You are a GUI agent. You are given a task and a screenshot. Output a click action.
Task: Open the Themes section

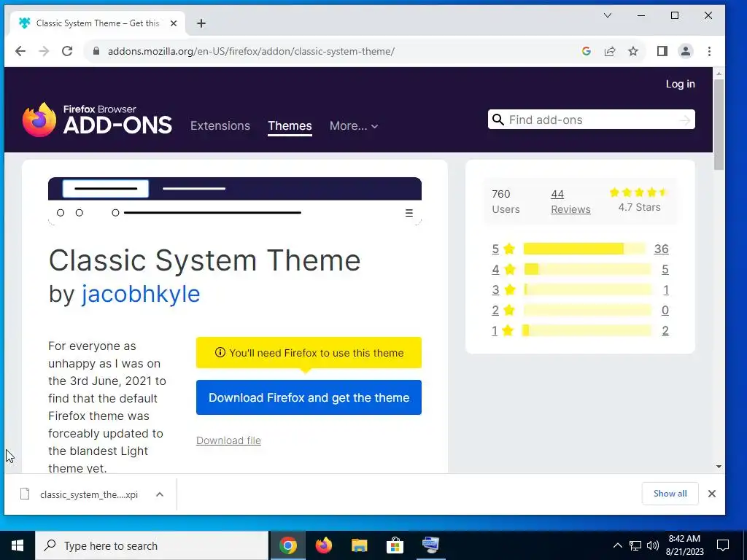pos(290,125)
